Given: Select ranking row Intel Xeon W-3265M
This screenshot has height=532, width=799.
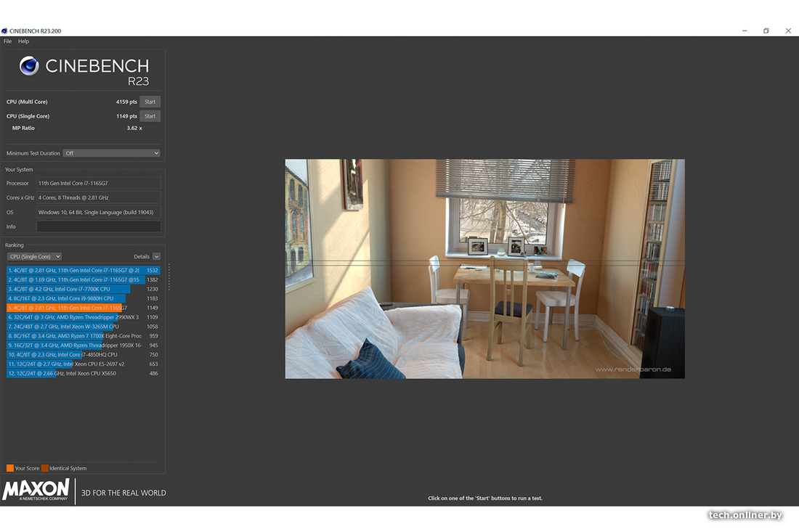Looking at the screenshot, I should (x=84, y=327).
